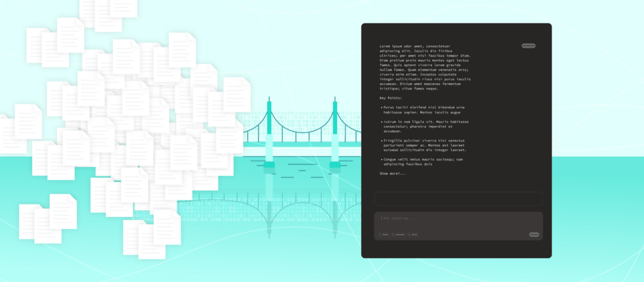Click the lightbulb icon pill below prompt
Image resolution: width=644 pixels, height=282 pixels.
click(x=413, y=235)
